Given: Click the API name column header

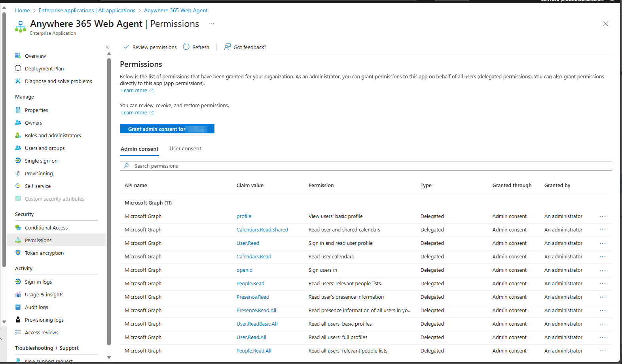Looking at the screenshot, I should 136,185.
